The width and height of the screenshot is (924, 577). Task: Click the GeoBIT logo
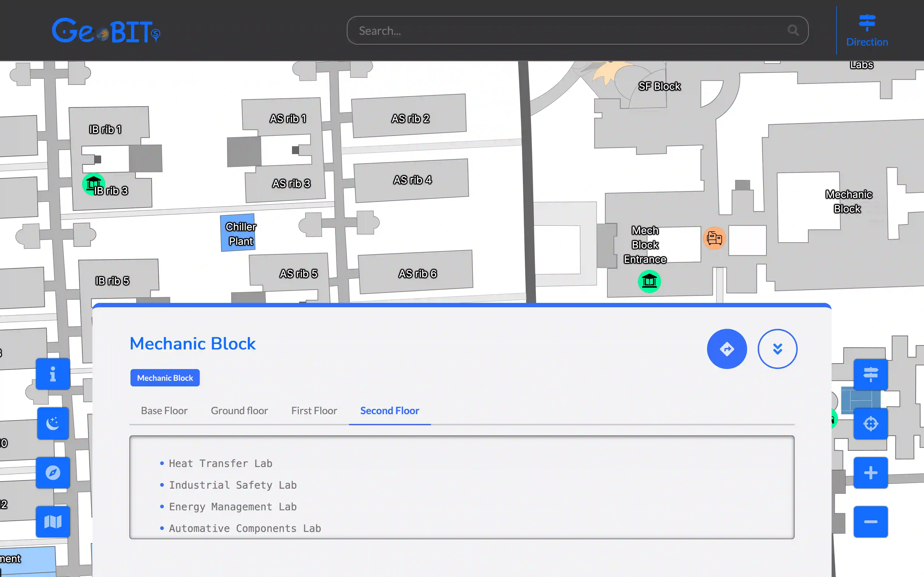click(x=106, y=30)
